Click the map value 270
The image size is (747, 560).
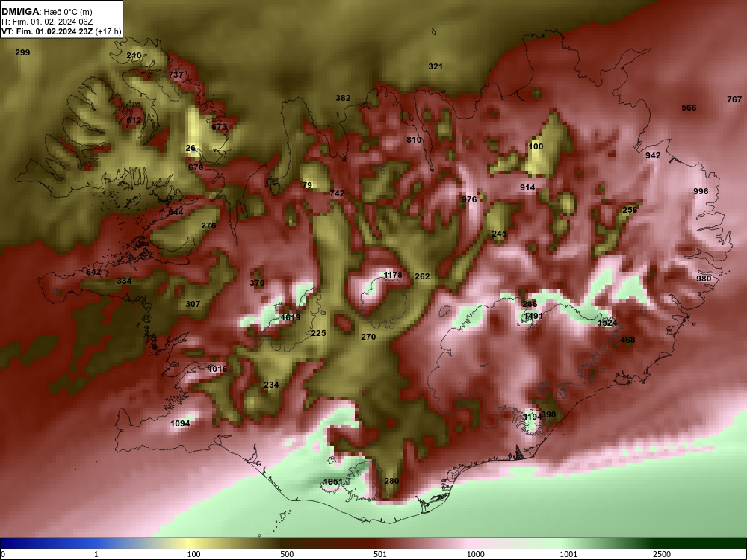coord(368,337)
